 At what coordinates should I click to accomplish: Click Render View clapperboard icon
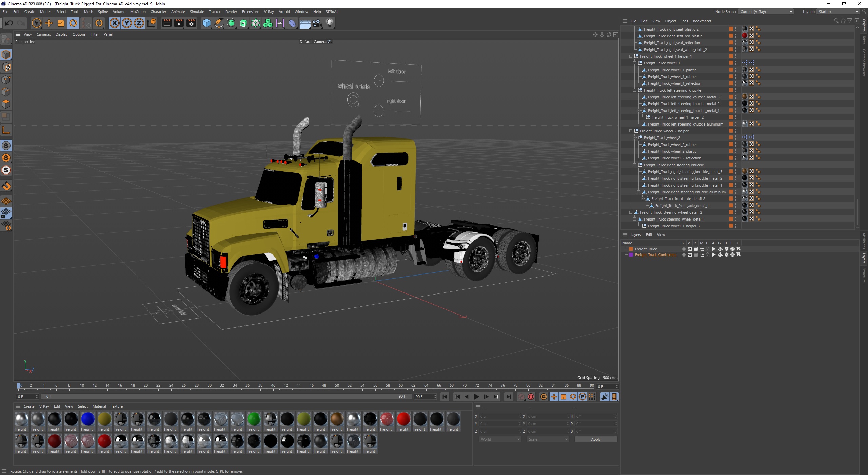[166, 23]
